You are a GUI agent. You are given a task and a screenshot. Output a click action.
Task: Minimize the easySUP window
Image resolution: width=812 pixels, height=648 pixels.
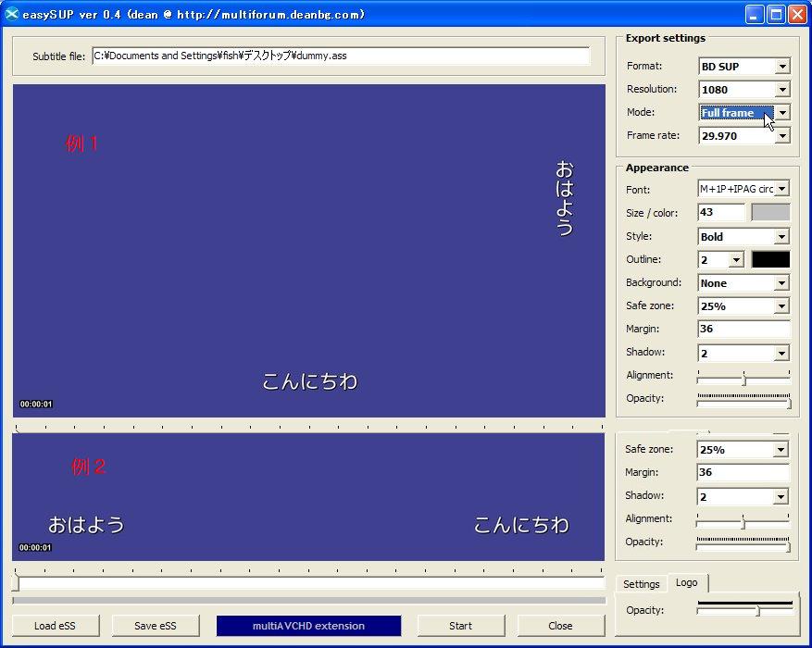pyautogui.click(x=754, y=15)
